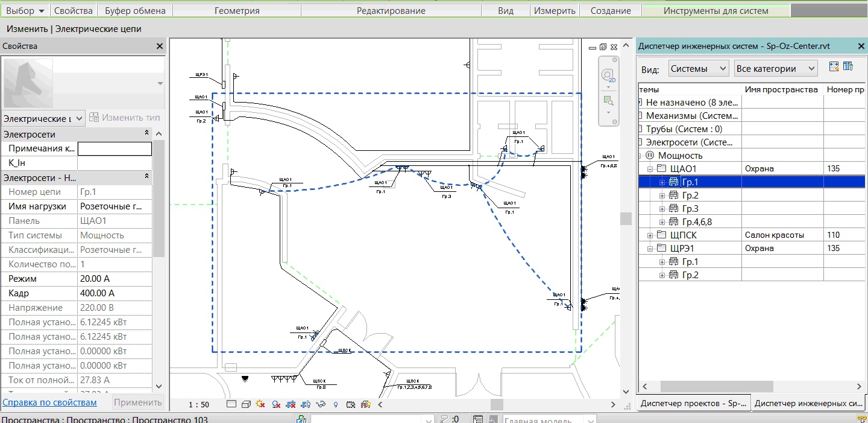Expand the selected Гр.1 circuit node
Viewport: 868px width, 423px height.
coord(662,182)
